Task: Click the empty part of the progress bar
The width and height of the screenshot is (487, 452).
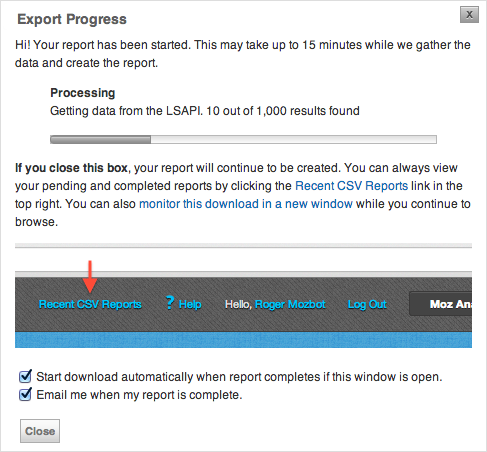Action: coord(294,139)
